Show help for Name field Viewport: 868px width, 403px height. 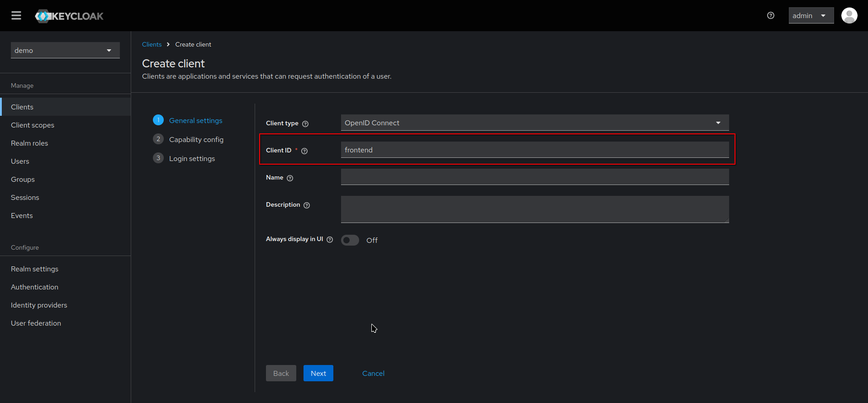290,178
